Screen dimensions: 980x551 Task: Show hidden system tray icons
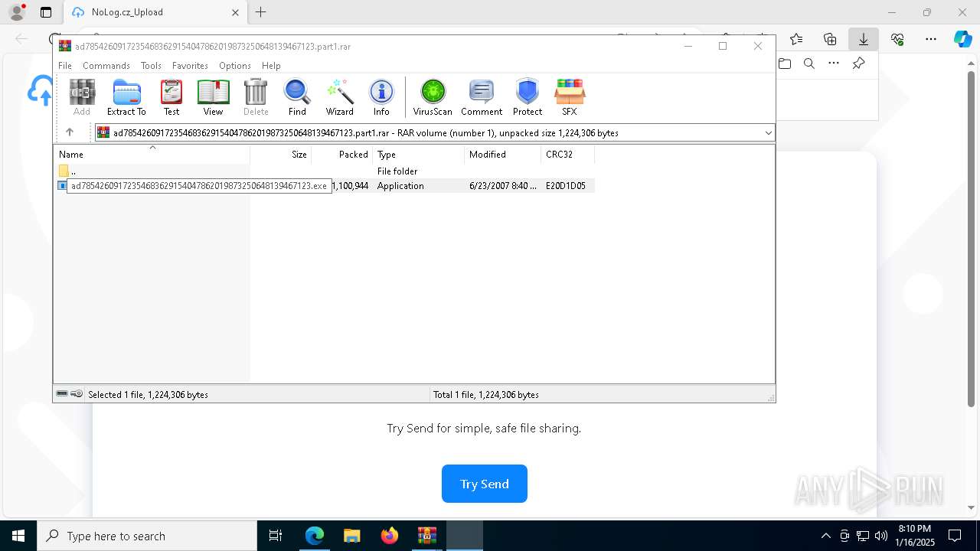click(825, 536)
